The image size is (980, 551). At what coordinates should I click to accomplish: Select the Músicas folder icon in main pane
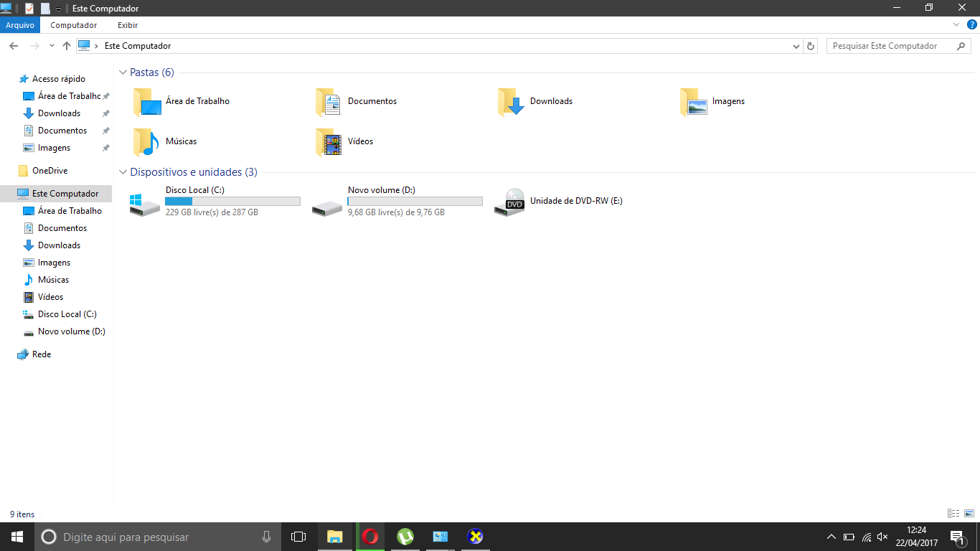click(x=147, y=142)
